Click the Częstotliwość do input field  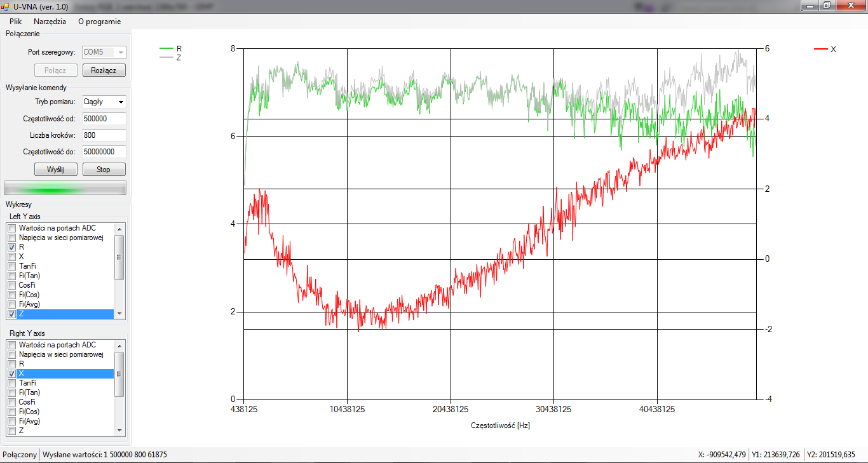(x=104, y=152)
